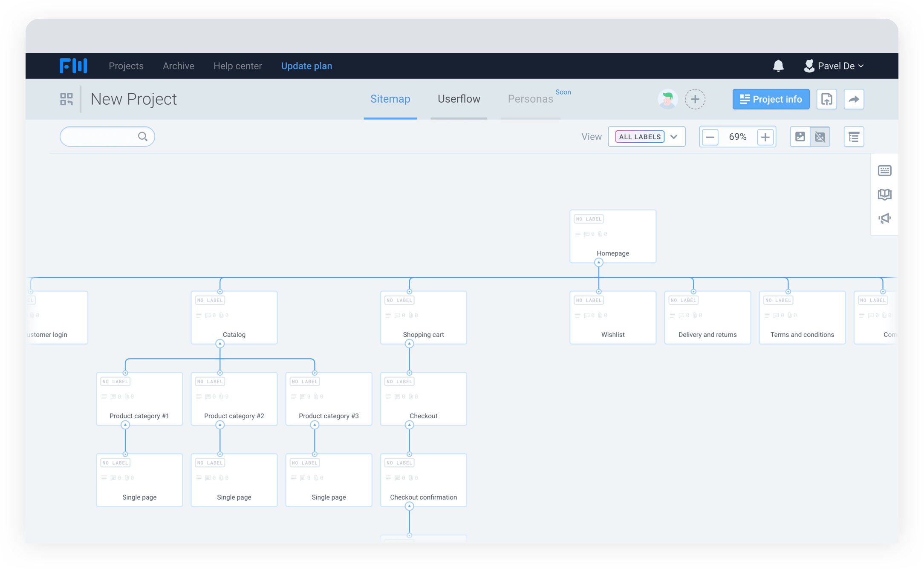Click the megaphone announcements icon

(884, 218)
